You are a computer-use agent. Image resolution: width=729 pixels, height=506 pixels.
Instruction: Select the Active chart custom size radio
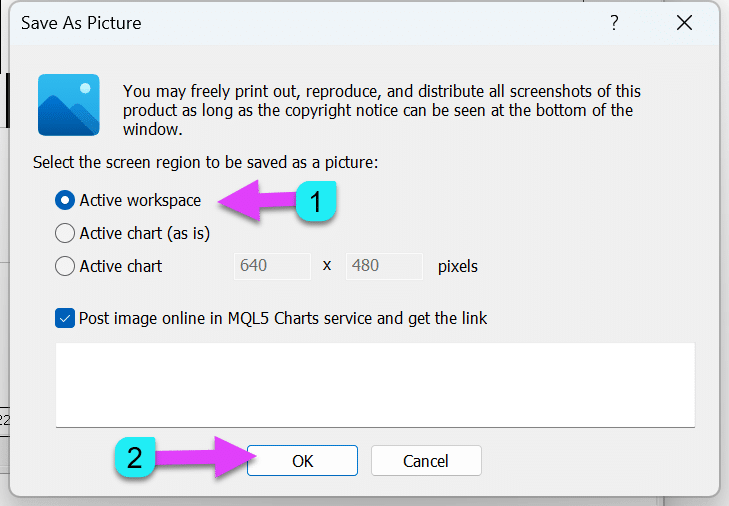click(x=65, y=266)
